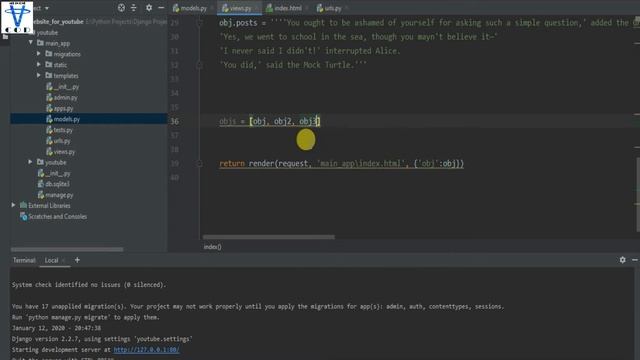
Task: Select manage.py in Project tree
Action: (x=59, y=195)
